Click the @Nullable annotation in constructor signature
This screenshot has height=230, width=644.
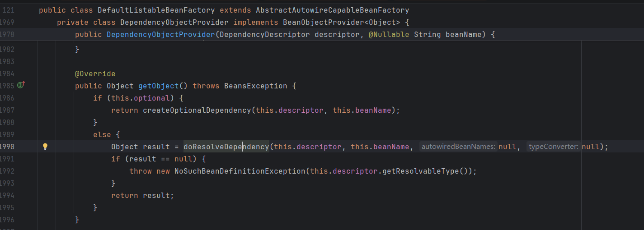(x=389, y=34)
